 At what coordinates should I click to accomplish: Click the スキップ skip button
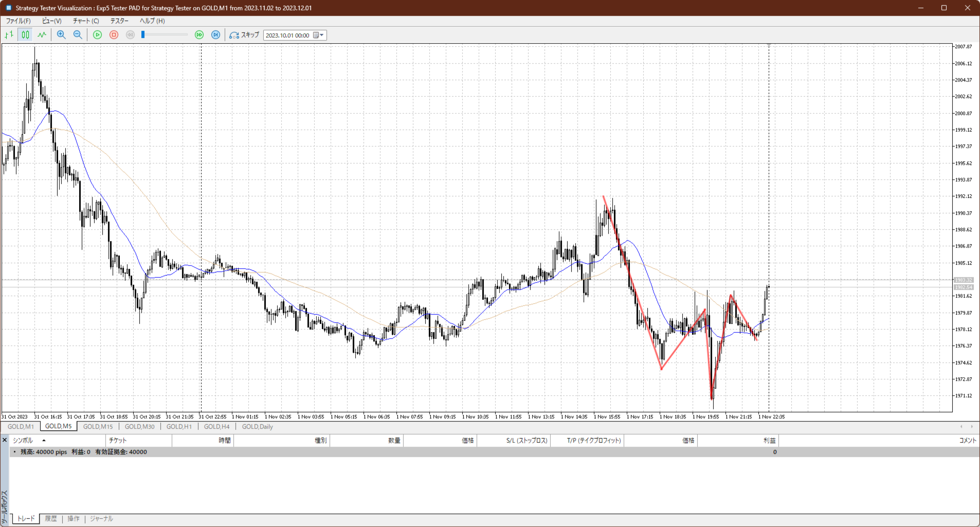pyautogui.click(x=244, y=35)
